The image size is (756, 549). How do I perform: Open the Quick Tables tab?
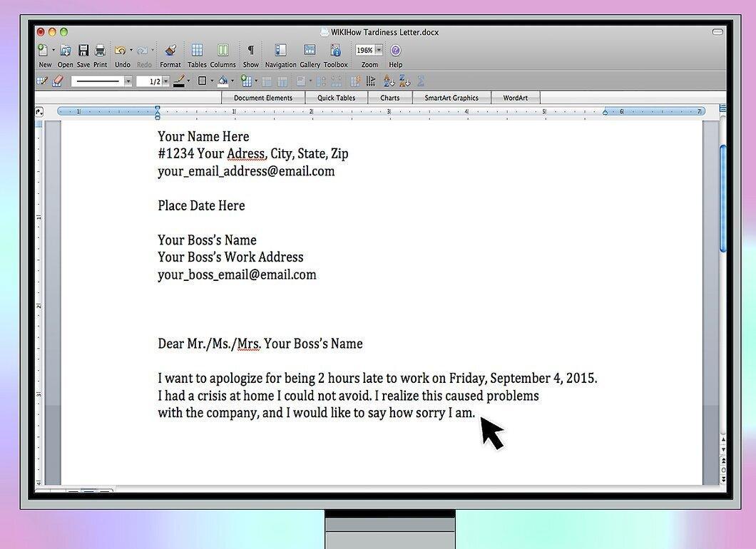(336, 98)
